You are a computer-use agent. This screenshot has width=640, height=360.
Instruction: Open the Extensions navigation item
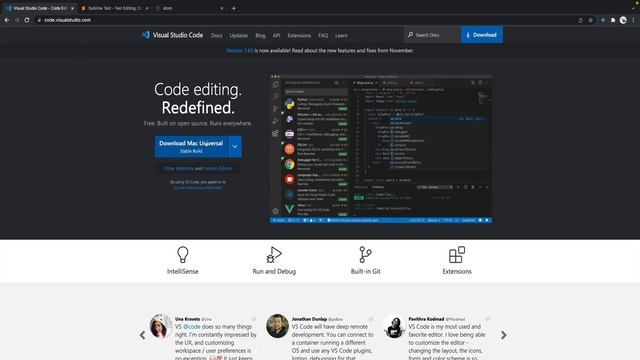coord(299,36)
